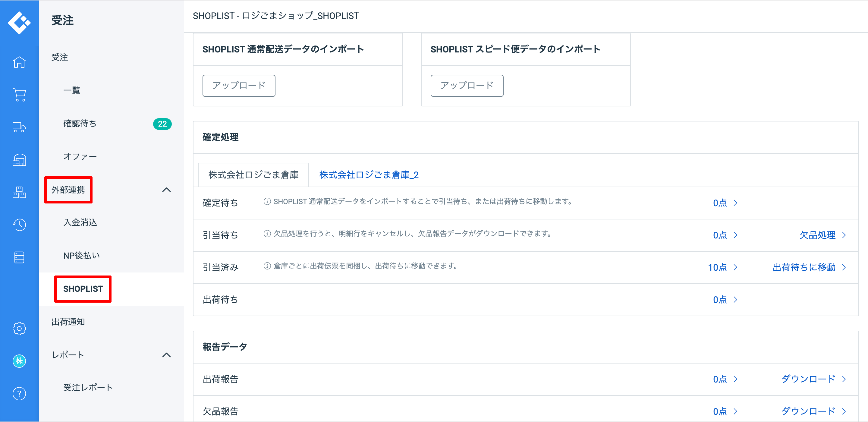Click the stacked boxes inventory icon
868x422 pixels.
pos(19,192)
